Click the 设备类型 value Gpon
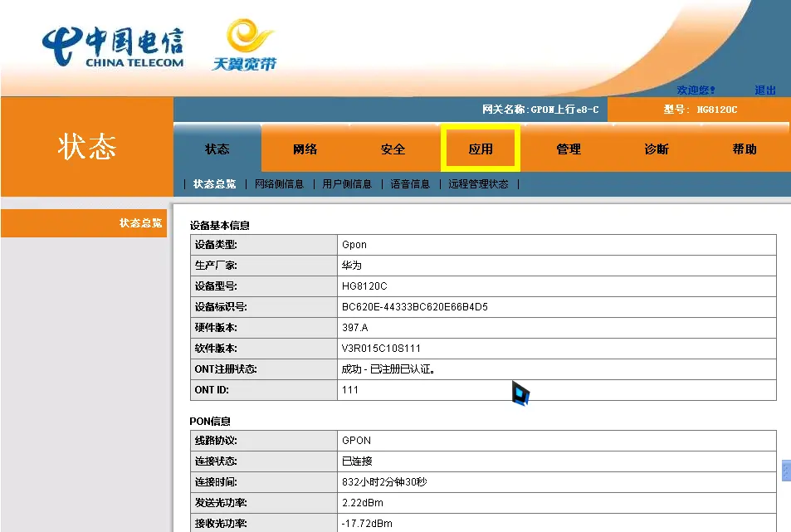Viewport: 791px width, 532px height. point(354,245)
